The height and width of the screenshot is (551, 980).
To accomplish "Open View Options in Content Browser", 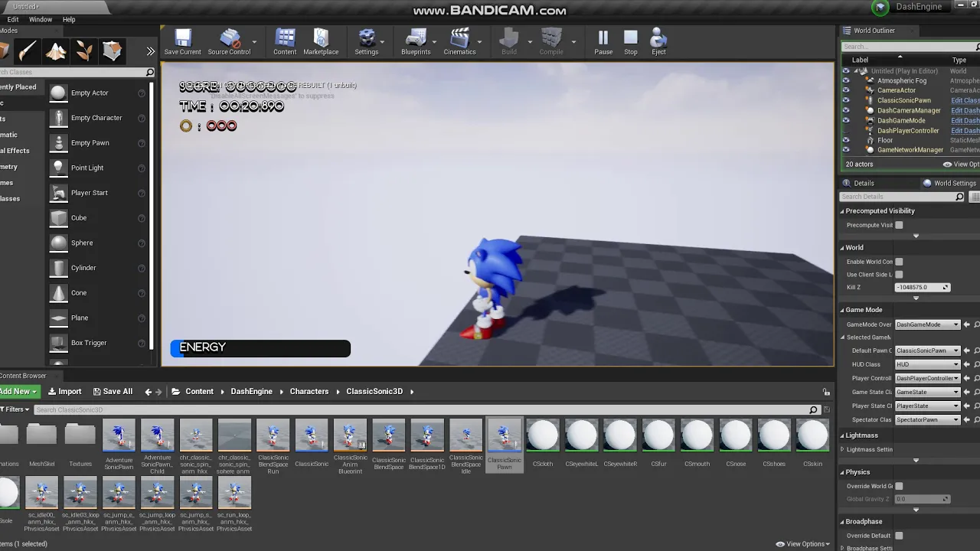I will (x=803, y=544).
